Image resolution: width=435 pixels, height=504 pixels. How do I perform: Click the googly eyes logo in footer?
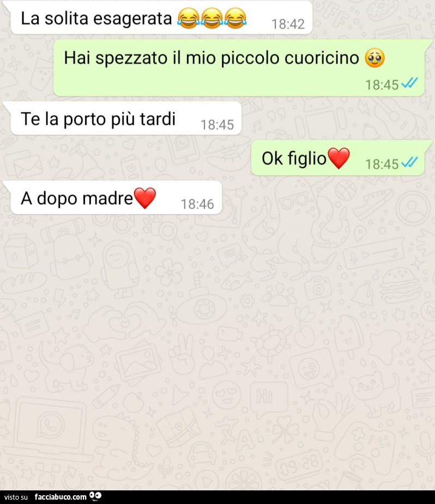pyautogui.click(x=95, y=496)
